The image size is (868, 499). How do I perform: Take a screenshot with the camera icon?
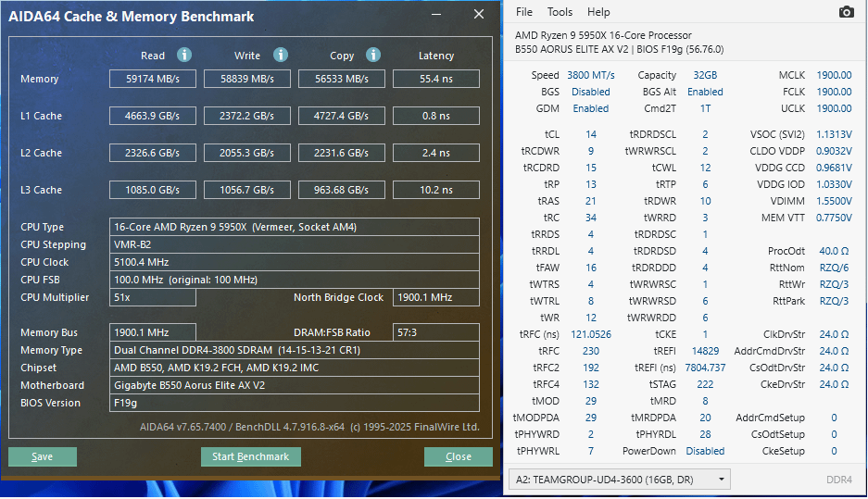click(x=846, y=12)
